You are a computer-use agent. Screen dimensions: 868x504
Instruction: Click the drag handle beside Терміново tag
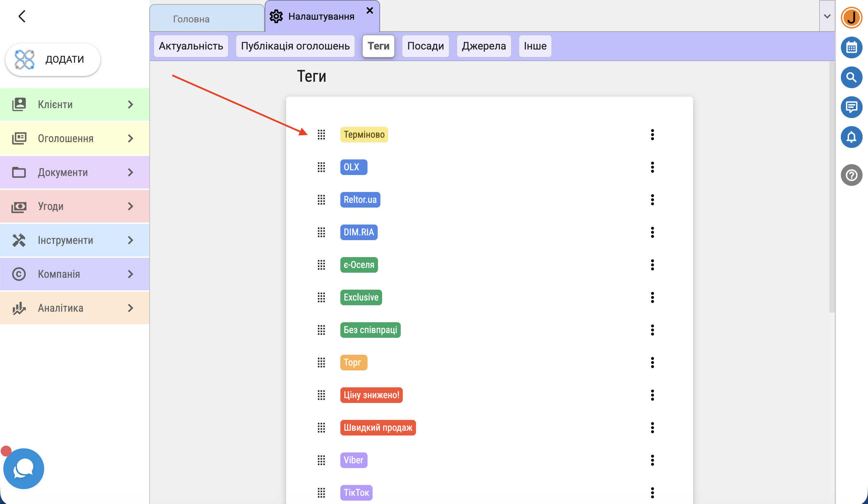(x=321, y=135)
